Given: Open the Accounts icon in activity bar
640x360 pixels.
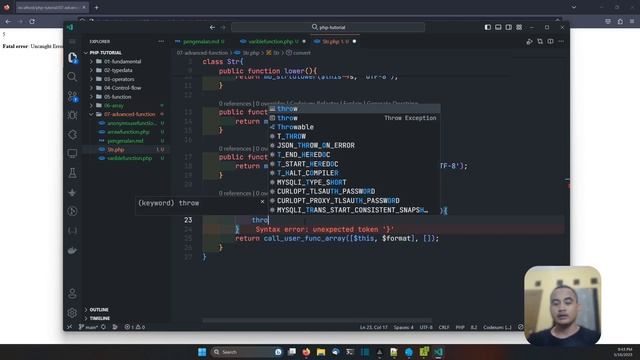Looking at the screenshot, I should [x=72, y=293].
